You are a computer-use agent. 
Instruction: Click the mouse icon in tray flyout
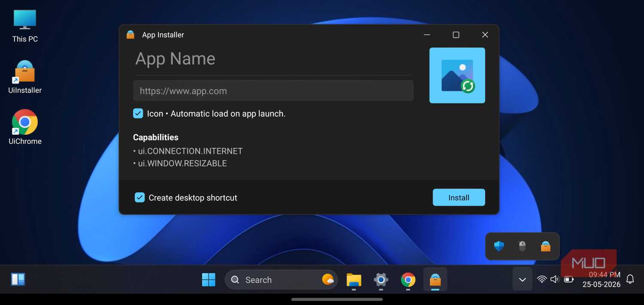[522, 246]
